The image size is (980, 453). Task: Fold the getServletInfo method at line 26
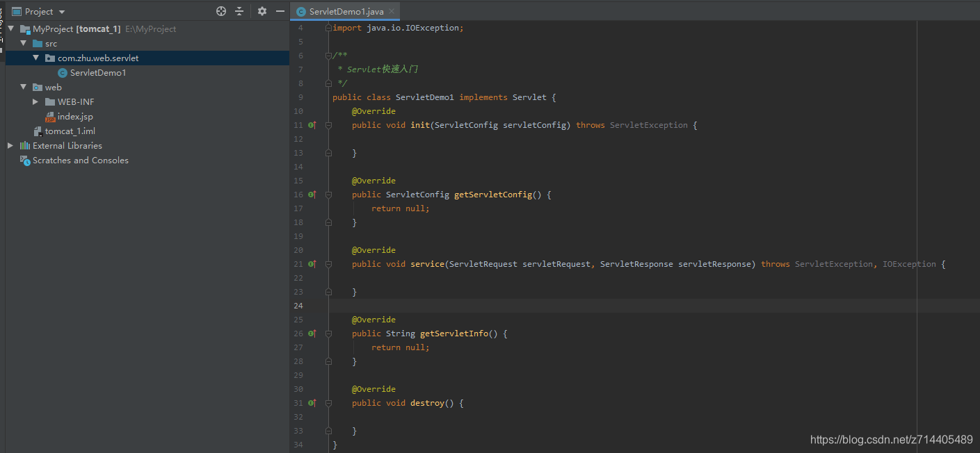point(328,333)
